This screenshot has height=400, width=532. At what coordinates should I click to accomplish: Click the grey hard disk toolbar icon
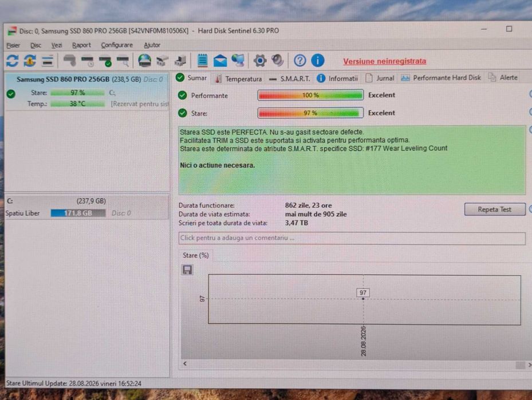tap(69, 61)
